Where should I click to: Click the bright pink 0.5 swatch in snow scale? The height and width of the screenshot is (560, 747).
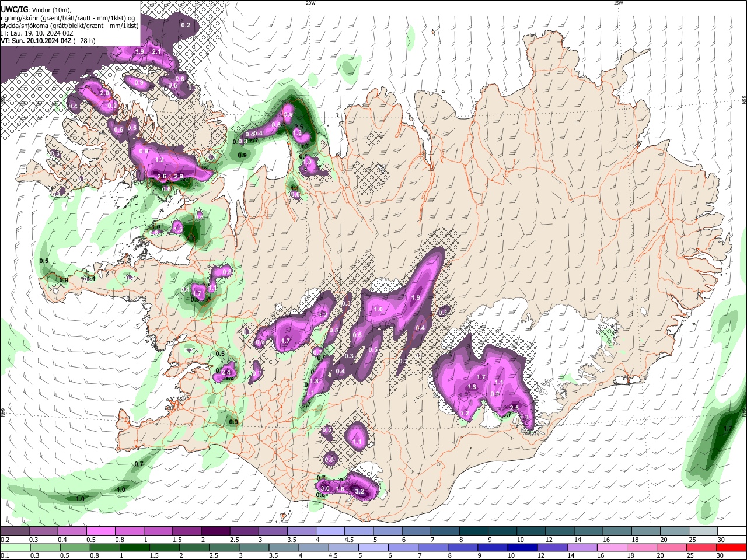100,531
